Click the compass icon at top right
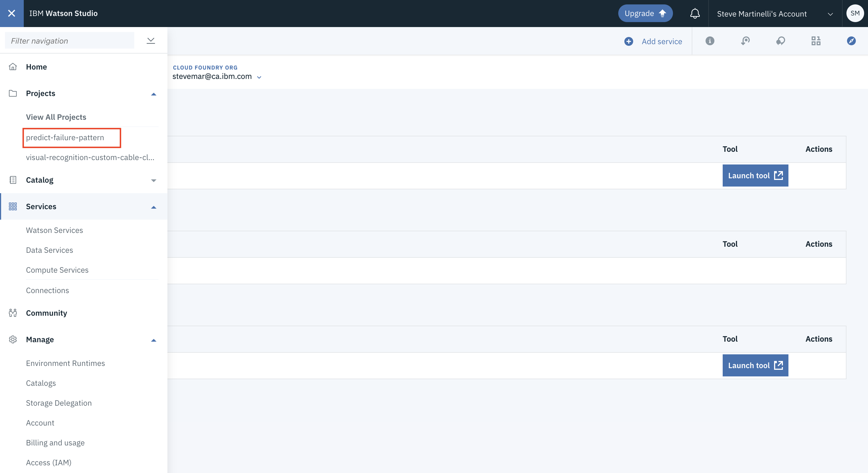 tap(851, 41)
